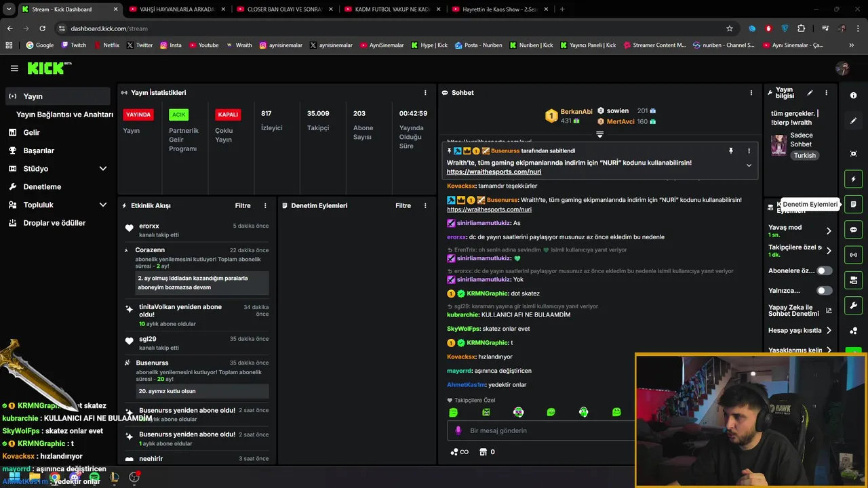Click the Denetim Eylemleri note icon in sidebar
Image resolution: width=868 pixels, height=488 pixels.
pyautogui.click(x=854, y=204)
